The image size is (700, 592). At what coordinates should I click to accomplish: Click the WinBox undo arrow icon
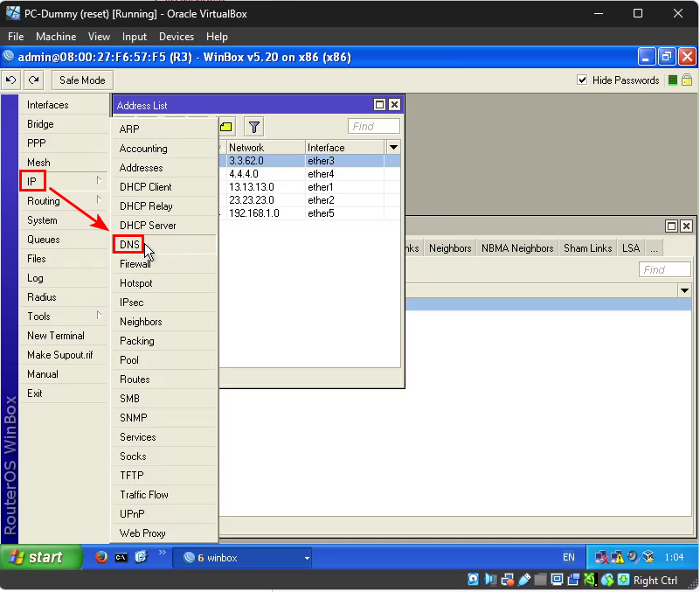(10, 80)
